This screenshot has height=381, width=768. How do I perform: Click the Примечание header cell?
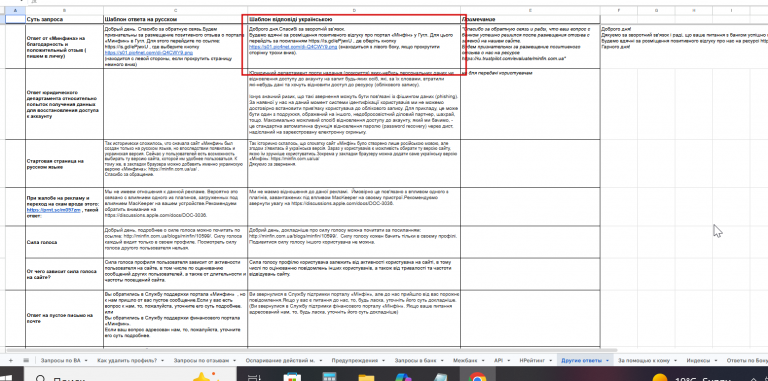[530, 20]
